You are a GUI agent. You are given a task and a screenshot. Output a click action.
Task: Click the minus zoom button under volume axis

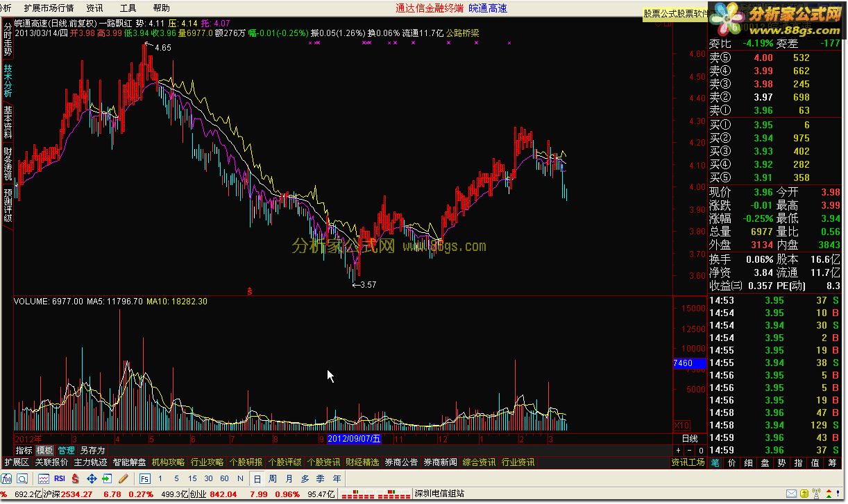point(690,451)
